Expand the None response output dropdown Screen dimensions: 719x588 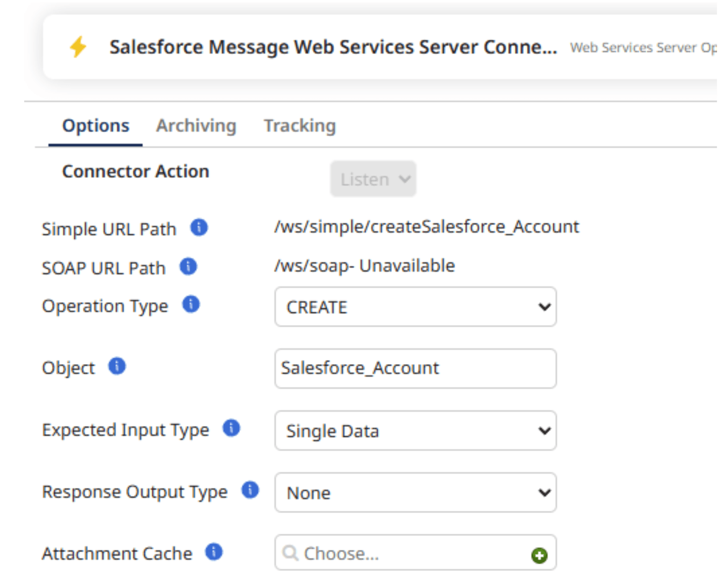[x=415, y=493]
